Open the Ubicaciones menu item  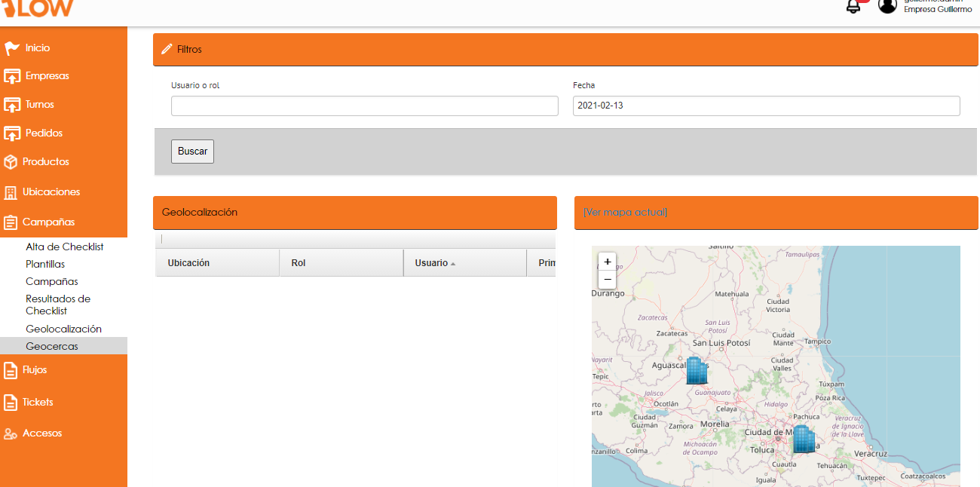coord(51,192)
